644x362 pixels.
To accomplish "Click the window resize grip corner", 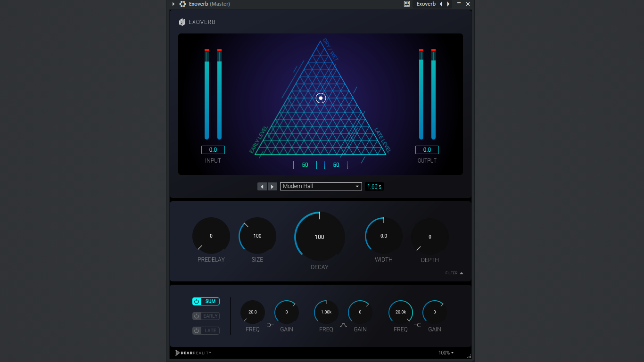I will click(x=469, y=356).
